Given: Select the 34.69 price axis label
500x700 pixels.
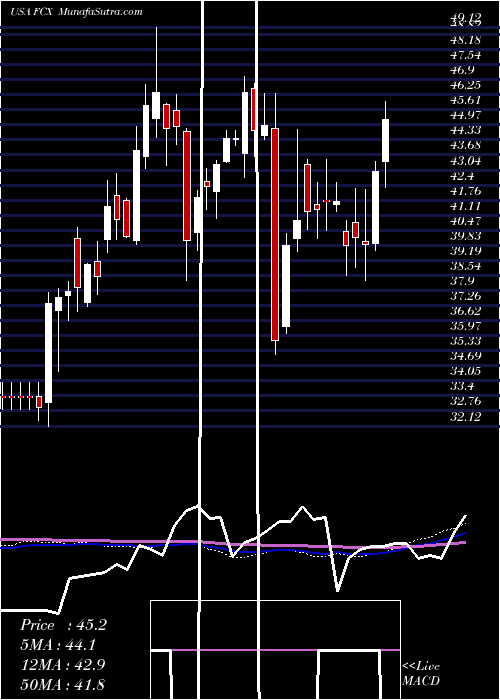Looking at the screenshot, I should (466, 356).
